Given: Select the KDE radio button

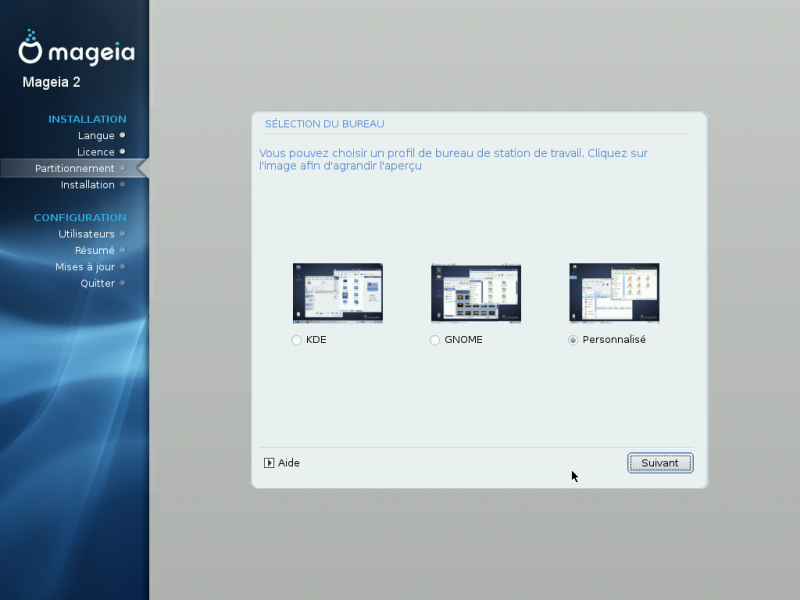Looking at the screenshot, I should tap(296, 340).
